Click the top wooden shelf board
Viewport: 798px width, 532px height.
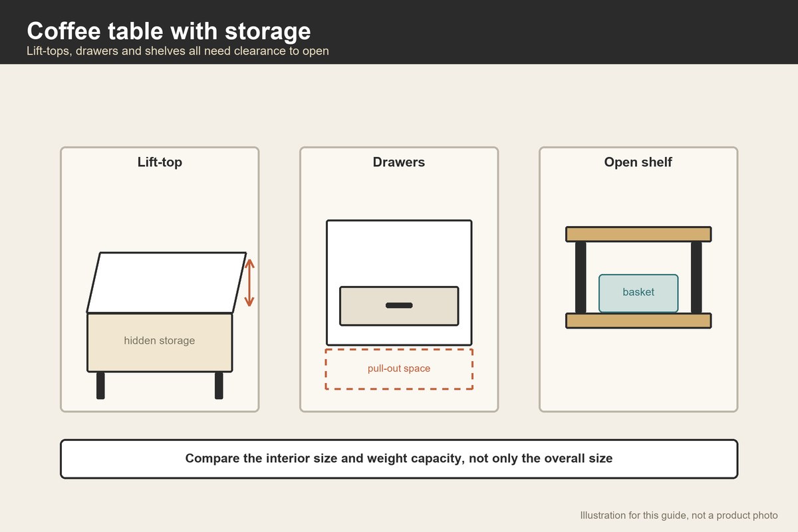638,234
